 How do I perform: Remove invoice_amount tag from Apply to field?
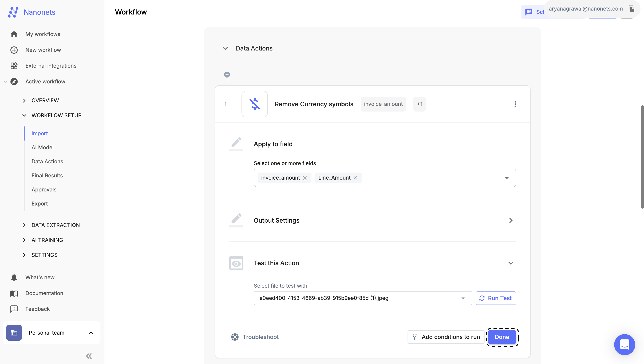[305, 178]
